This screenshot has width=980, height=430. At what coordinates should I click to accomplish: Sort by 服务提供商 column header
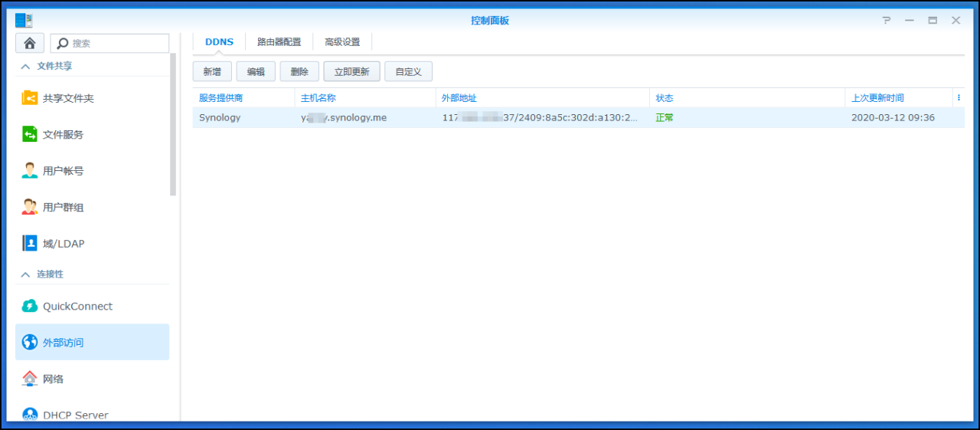click(x=243, y=98)
